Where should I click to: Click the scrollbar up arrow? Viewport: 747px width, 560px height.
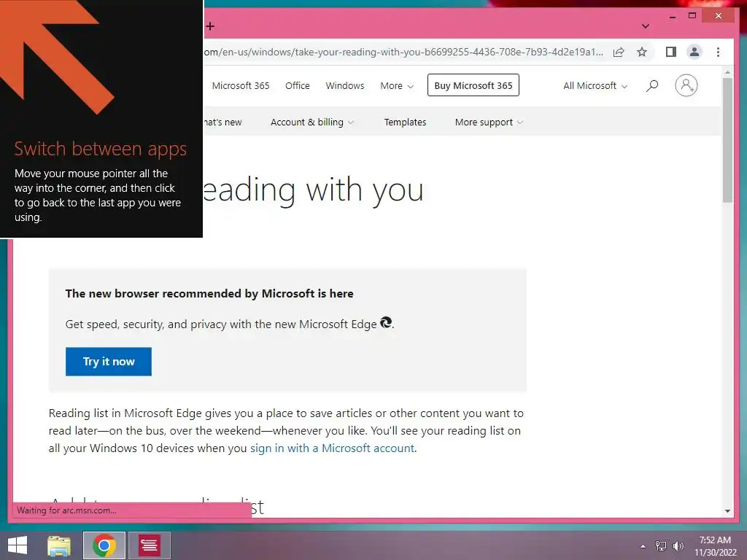coord(727,72)
